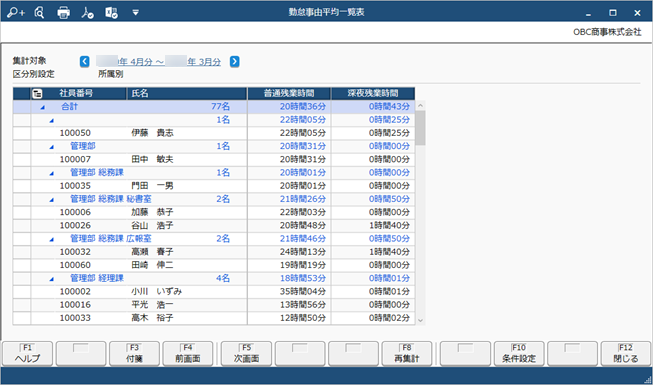Select employee 100026 谷山 浩子
This screenshot has height=385, width=653.
[x=214, y=225]
